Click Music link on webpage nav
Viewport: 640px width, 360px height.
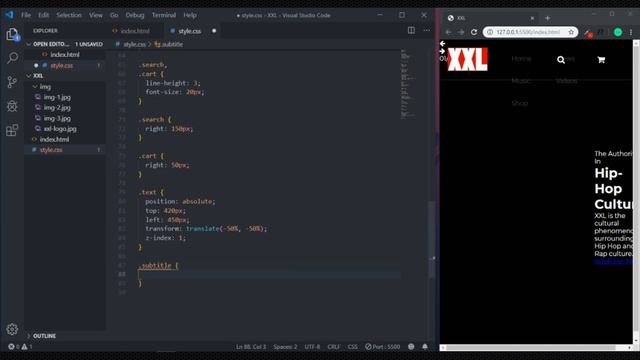[520, 81]
